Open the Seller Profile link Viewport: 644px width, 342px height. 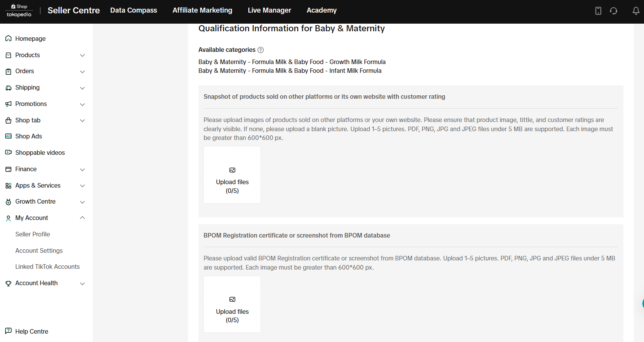32,234
